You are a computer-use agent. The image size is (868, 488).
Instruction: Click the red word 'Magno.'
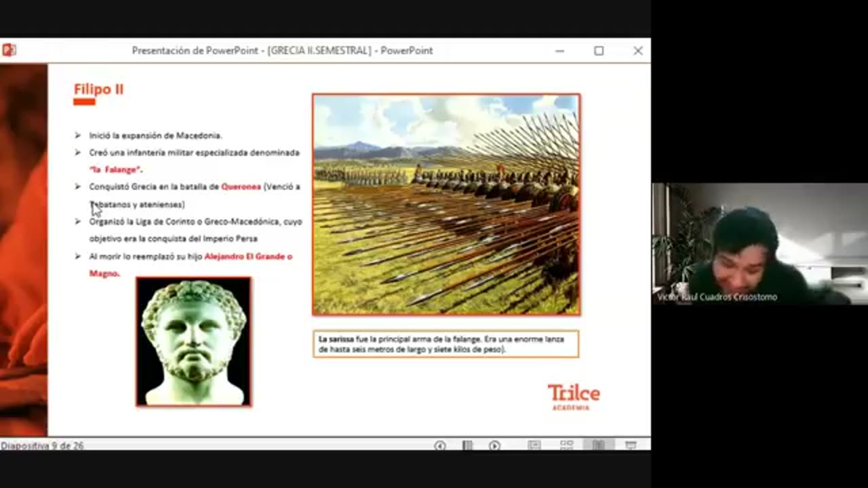(104, 274)
